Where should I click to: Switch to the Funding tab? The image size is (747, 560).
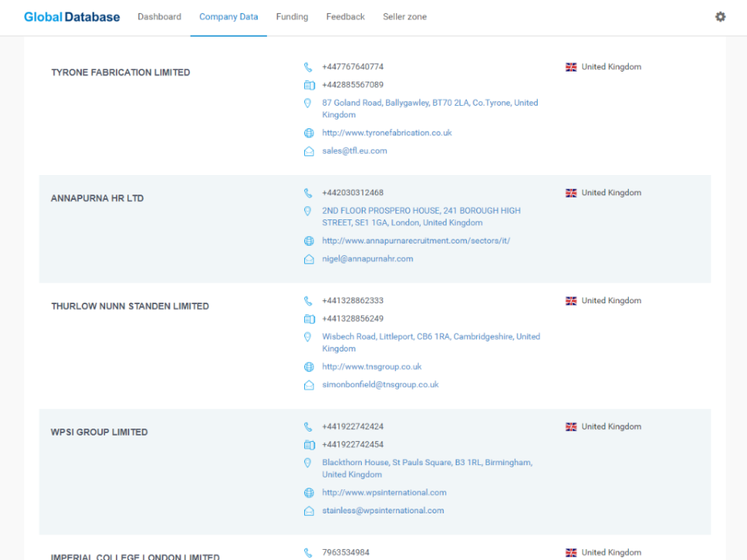[x=292, y=16]
